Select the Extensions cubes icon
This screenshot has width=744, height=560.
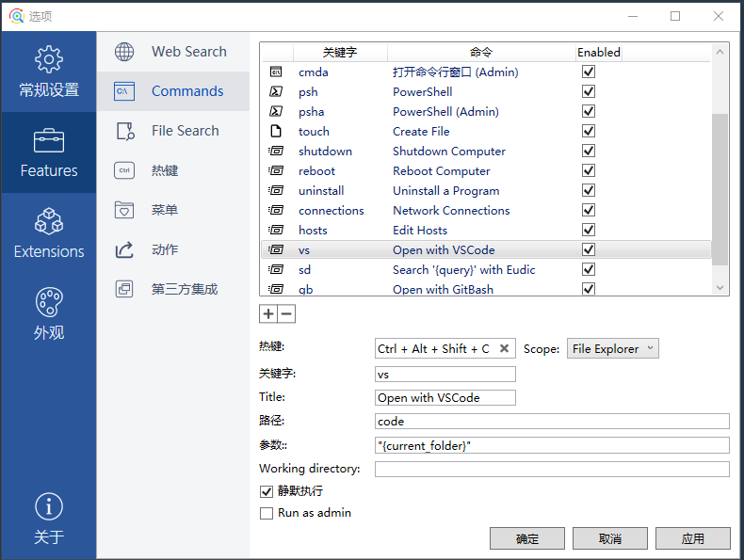[49, 223]
